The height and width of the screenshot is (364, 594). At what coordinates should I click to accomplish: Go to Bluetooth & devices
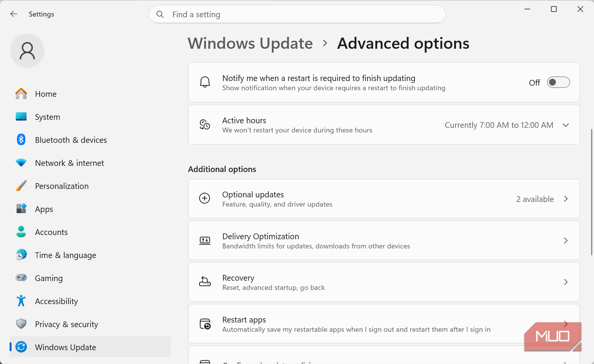(71, 140)
